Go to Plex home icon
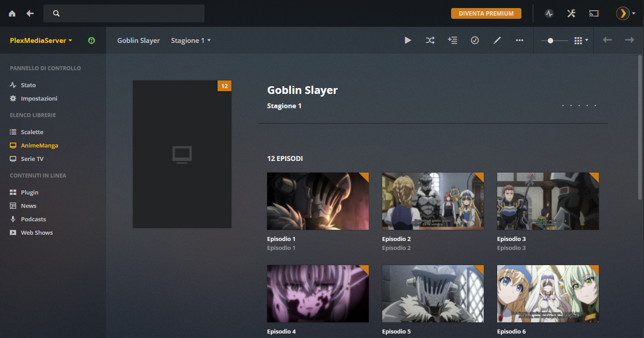Image resolution: width=644 pixels, height=338 pixels. point(12,13)
